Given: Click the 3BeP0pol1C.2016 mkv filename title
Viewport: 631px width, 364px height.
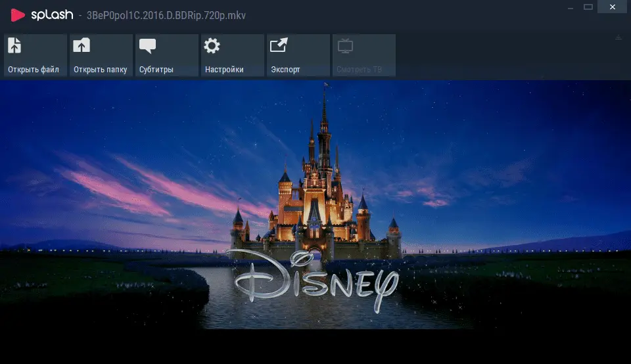Looking at the screenshot, I should pos(166,15).
